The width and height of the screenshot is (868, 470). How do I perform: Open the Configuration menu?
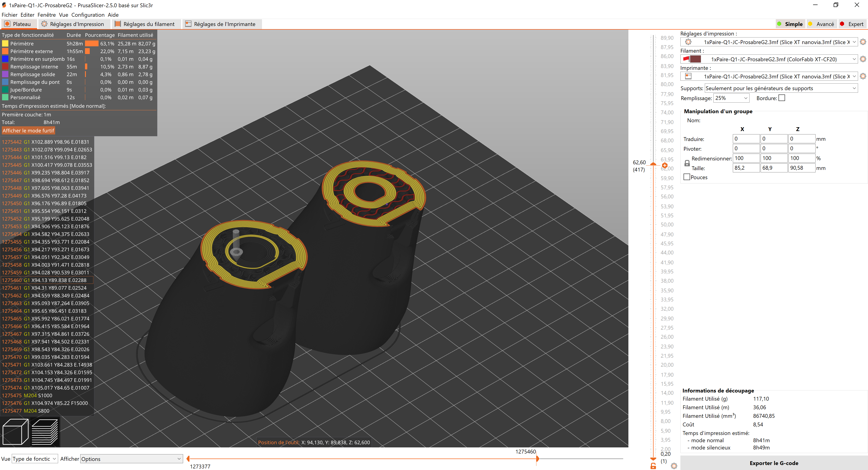pos(88,15)
